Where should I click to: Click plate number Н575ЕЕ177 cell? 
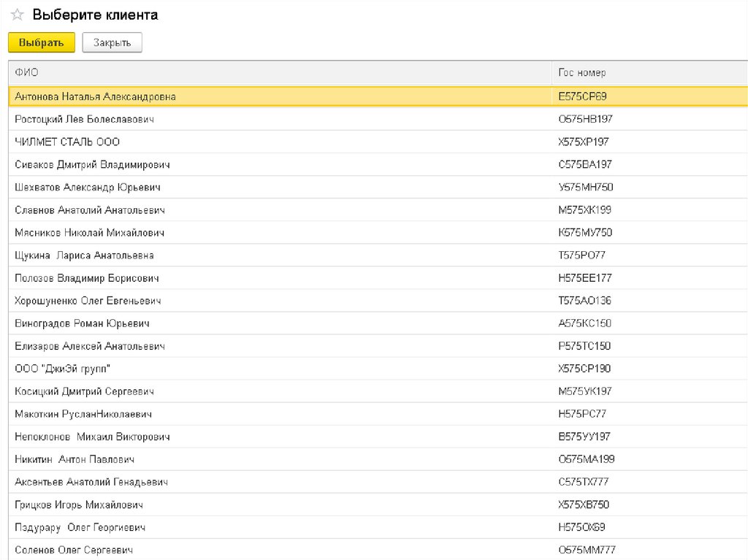(584, 278)
